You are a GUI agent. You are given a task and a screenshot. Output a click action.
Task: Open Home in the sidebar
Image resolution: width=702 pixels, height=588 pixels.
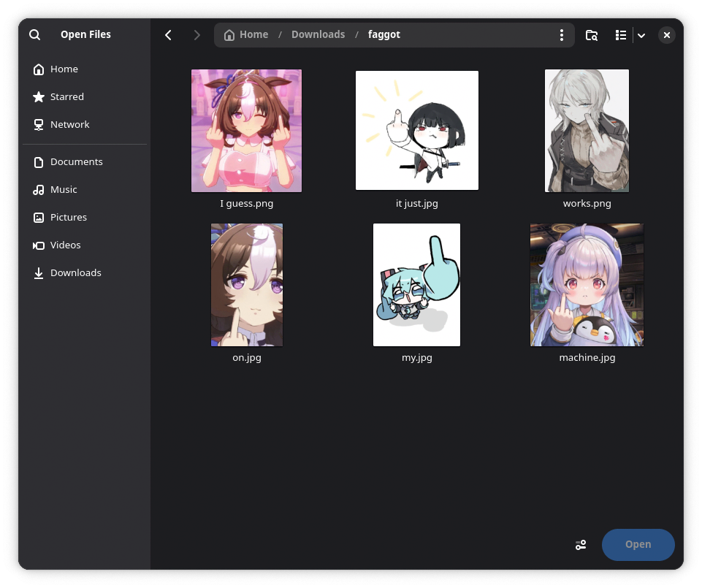coord(85,69)
